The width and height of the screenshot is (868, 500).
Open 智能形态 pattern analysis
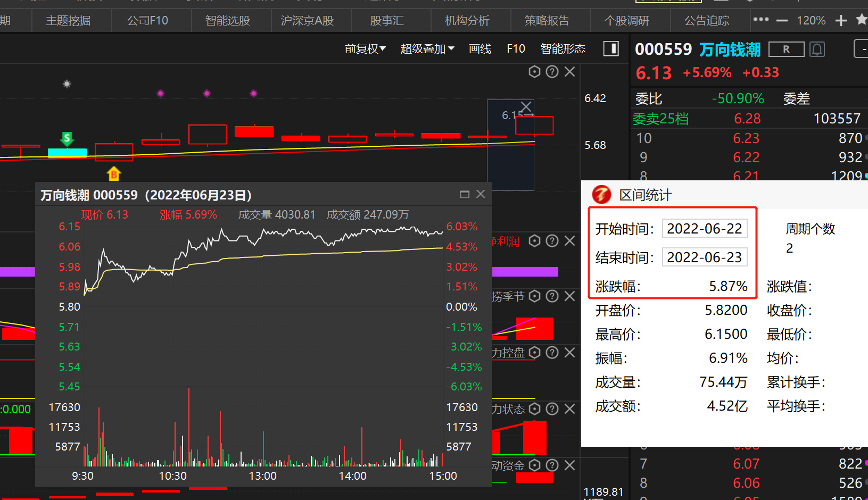pos(563,49)
